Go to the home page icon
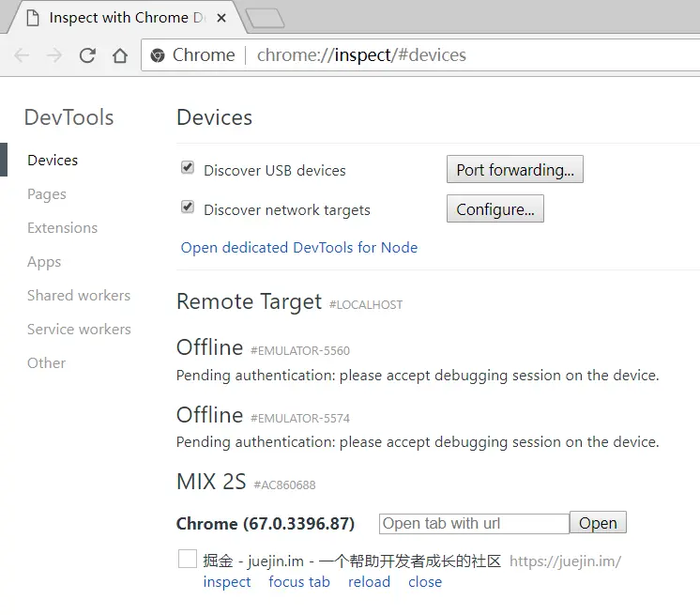This screenshot has height=615, width=700. [120, 55]
